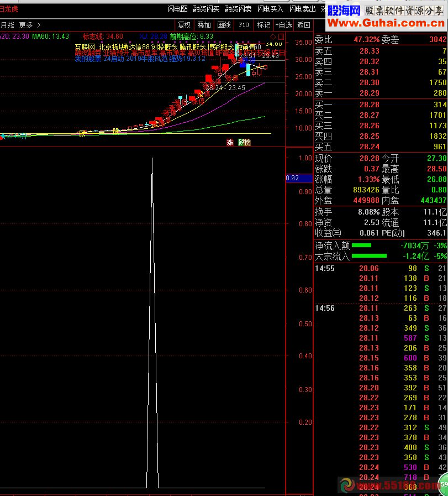
Task: Click the -1.24亿 block inflow value
Action: tap(416, 256)
